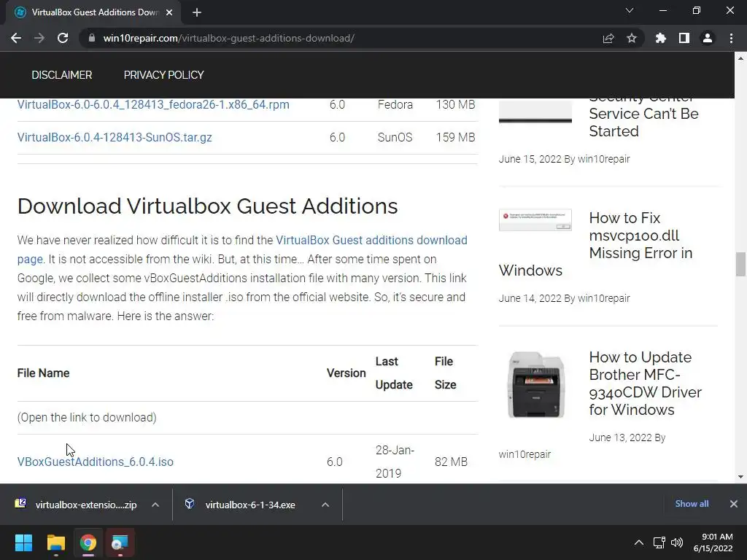Read How to Fix msvcp100.dll article
Image resolution: width=747 pixels, height=560 pixels.
point(640,236)
